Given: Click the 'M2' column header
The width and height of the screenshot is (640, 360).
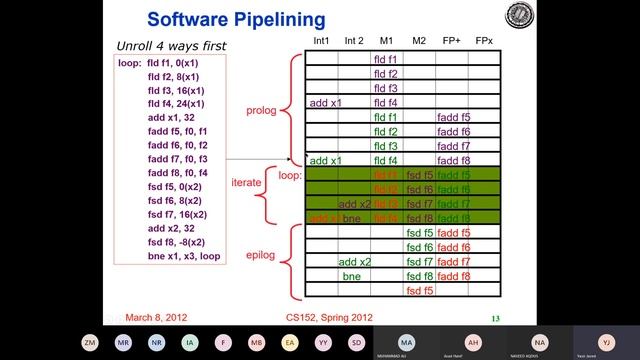Looking at the screenshot, I should click(x=419, y=41).
